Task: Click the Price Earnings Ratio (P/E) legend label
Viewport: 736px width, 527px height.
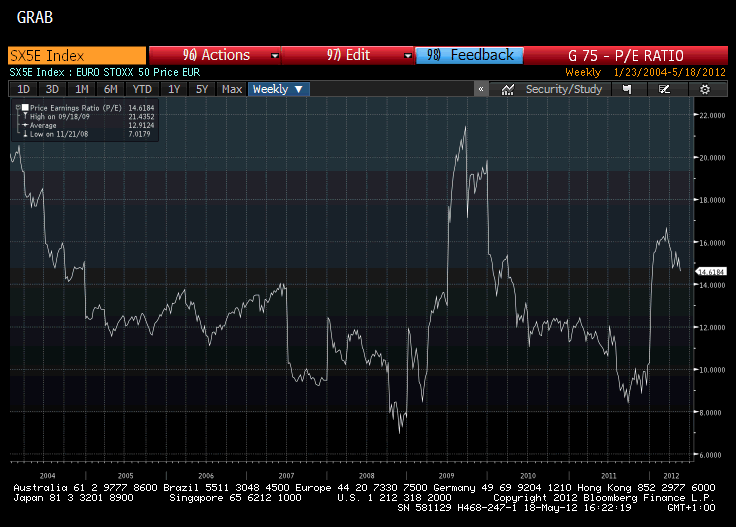Action: pyautogui.click(x=76, y=108)
